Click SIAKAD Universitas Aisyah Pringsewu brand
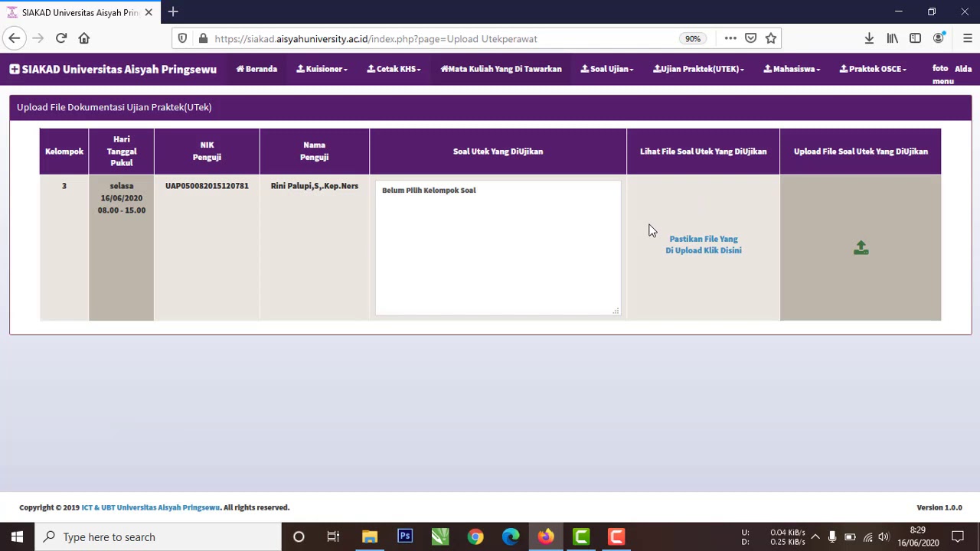 (113, 69)
